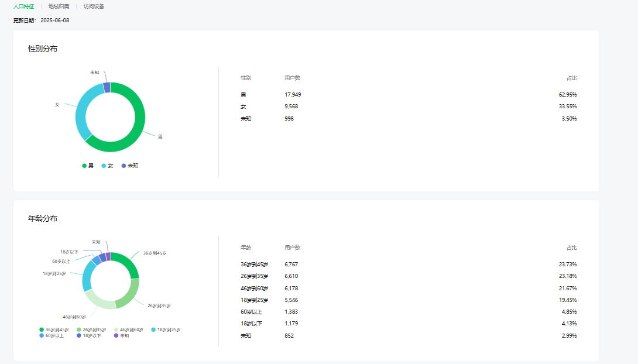Toggle 36岁到45岁 legend in age chart

pos(54,330)
